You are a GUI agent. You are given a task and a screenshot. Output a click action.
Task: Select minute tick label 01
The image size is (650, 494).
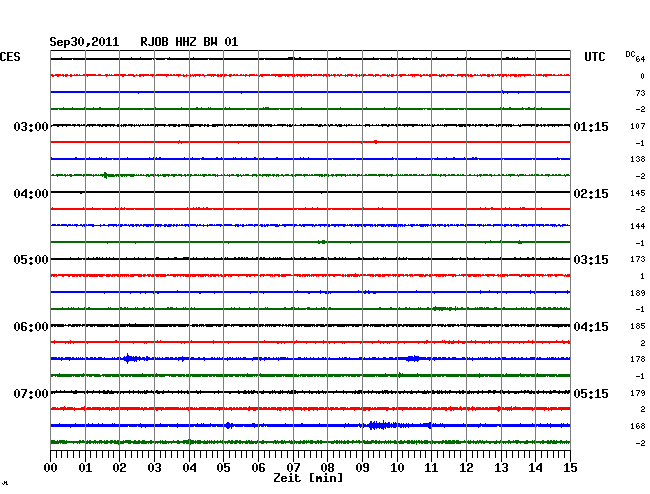coord(85,468)
